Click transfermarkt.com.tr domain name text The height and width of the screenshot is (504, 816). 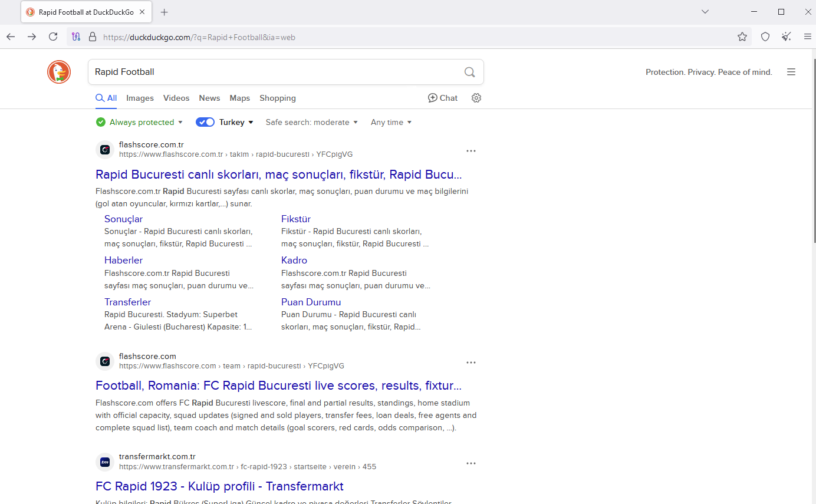point(157,456)
